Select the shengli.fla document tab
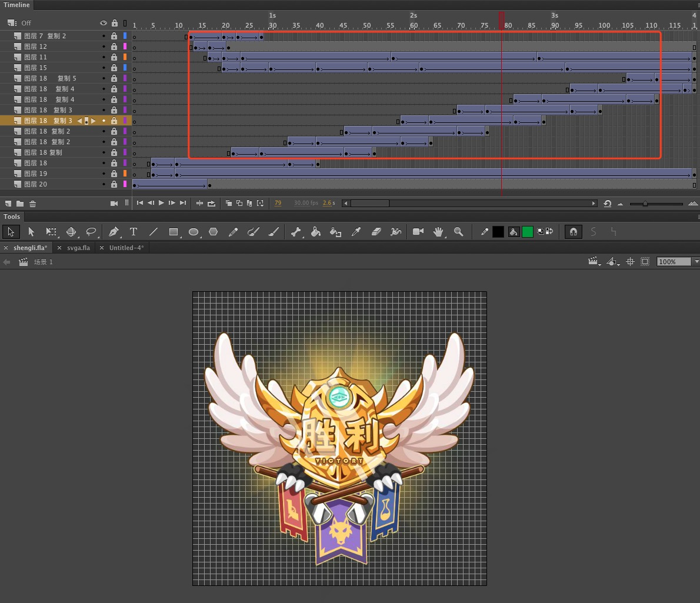 tap(30, 248)
